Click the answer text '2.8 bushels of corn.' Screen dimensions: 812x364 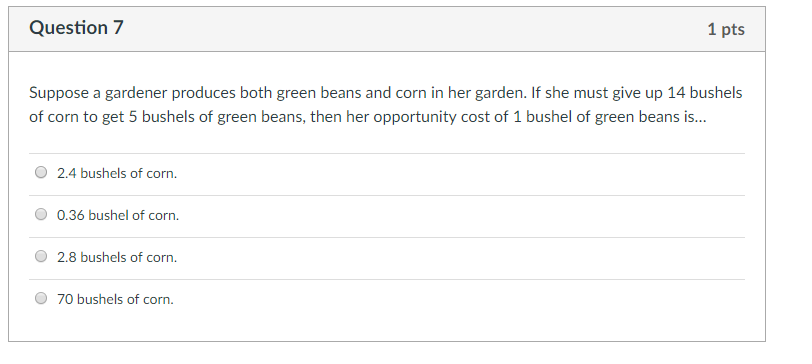point(117,257)
